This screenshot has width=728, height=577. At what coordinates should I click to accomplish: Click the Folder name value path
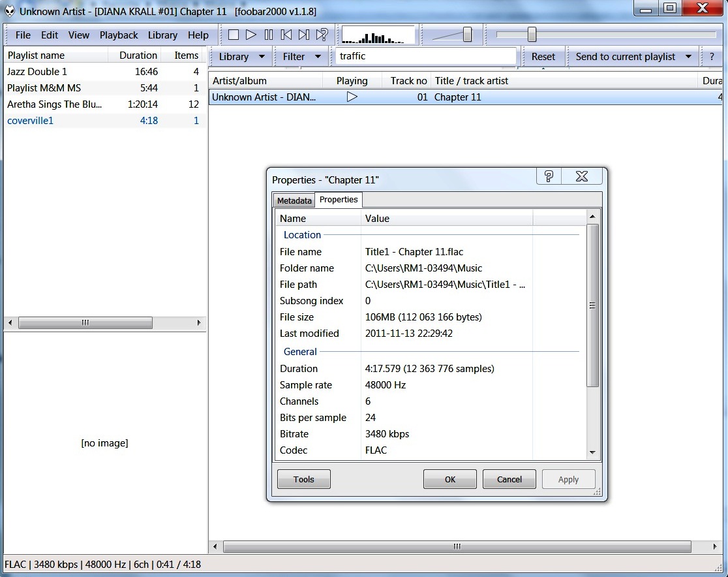(423, 268)
